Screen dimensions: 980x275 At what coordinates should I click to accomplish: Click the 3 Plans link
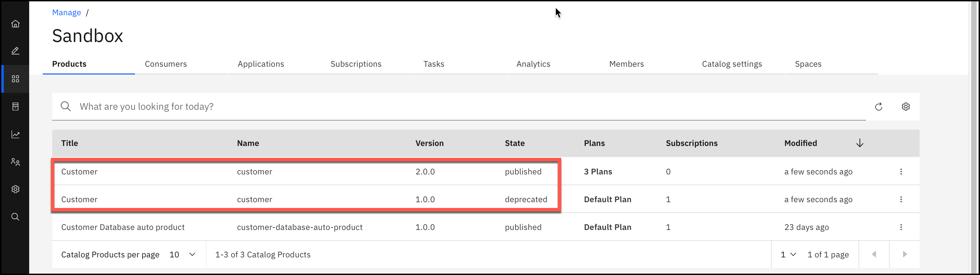(598, 172)
